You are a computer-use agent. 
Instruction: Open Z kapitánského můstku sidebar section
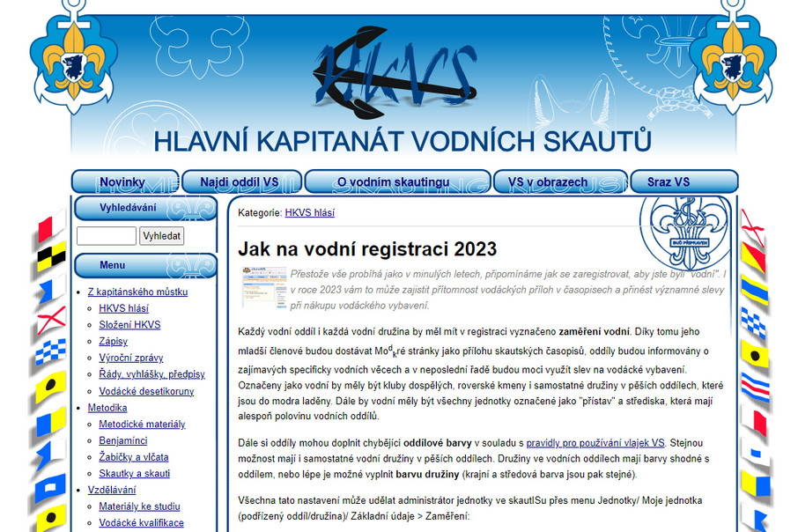point(137,292)
